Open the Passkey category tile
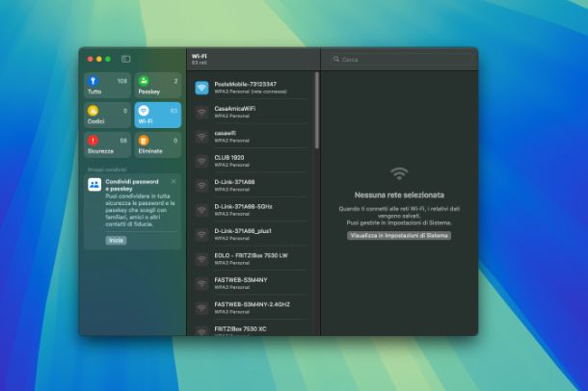 tap(158, 86)
